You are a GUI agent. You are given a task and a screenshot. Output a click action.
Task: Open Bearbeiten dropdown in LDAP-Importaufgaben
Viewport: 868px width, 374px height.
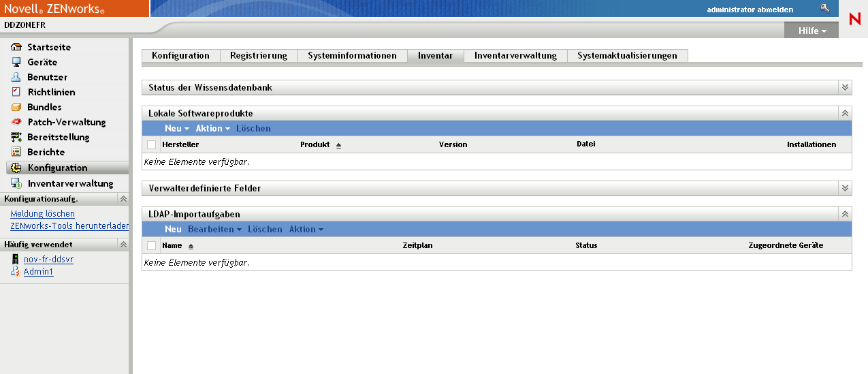pos(214,230)
